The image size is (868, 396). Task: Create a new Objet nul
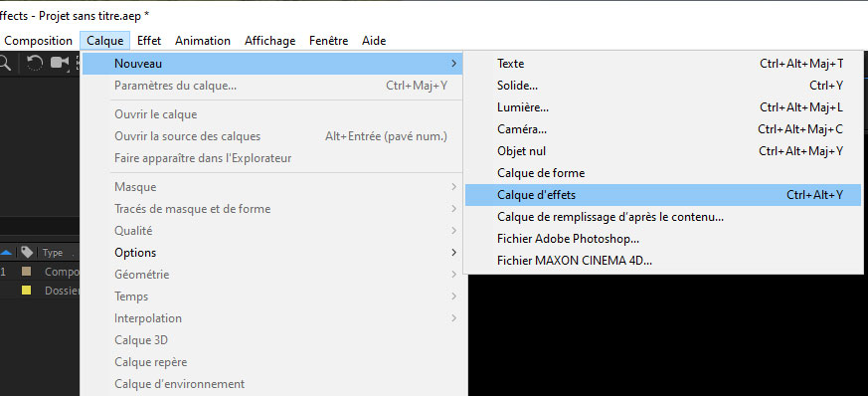(663, 151)
